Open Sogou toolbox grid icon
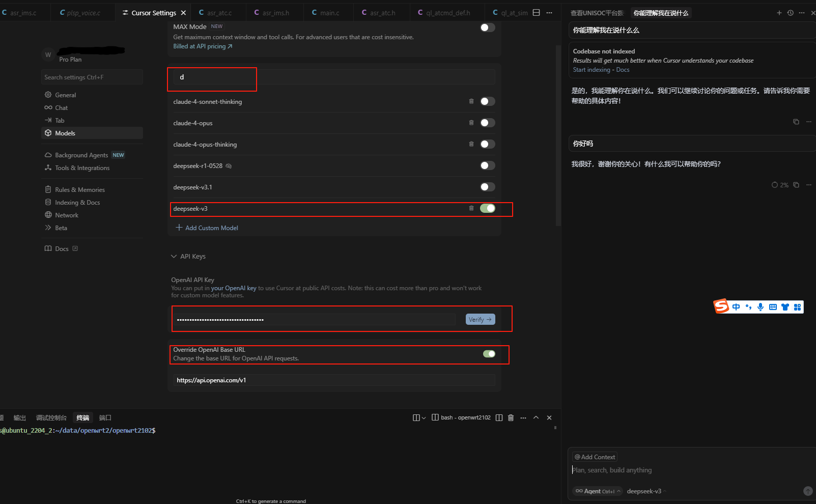 797,307
